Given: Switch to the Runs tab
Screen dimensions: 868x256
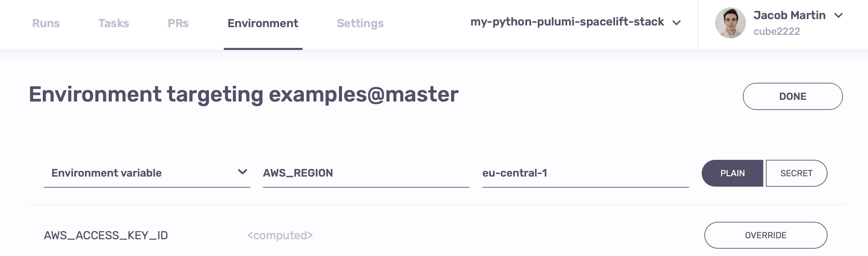Looking at the screenshot, I should (46, 23).
